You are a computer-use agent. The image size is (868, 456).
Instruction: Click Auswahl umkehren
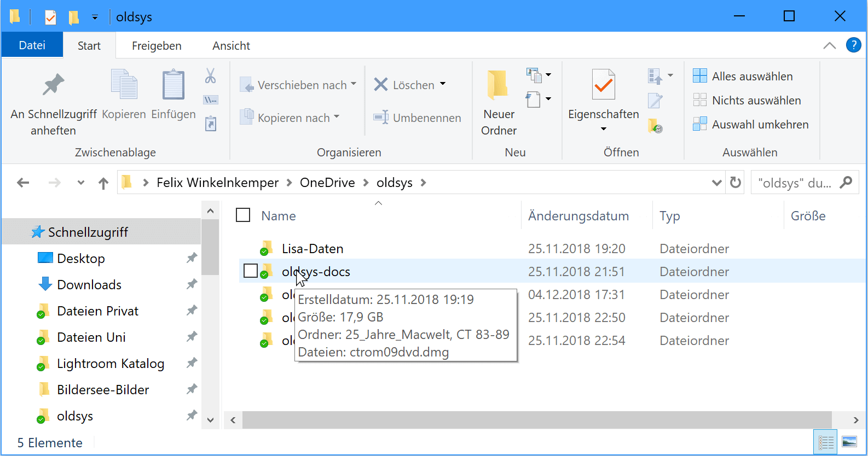[x=751, y=124]
